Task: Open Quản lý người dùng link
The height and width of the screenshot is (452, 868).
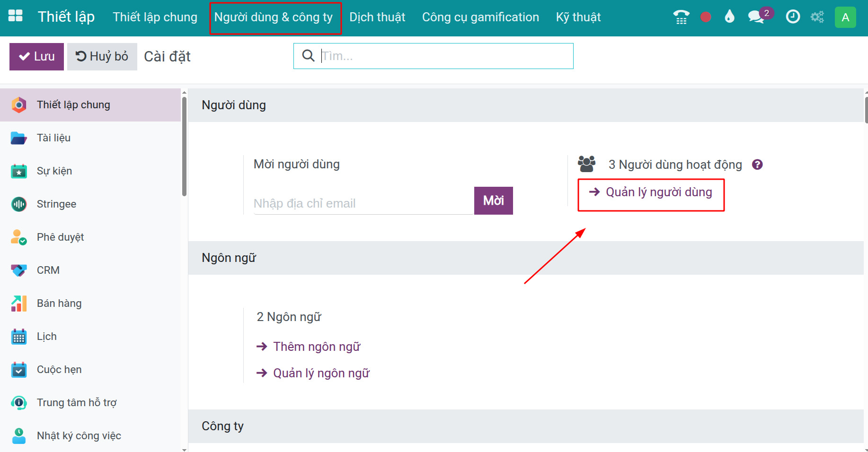Action: pyautogui.click(x=659, y=192)
